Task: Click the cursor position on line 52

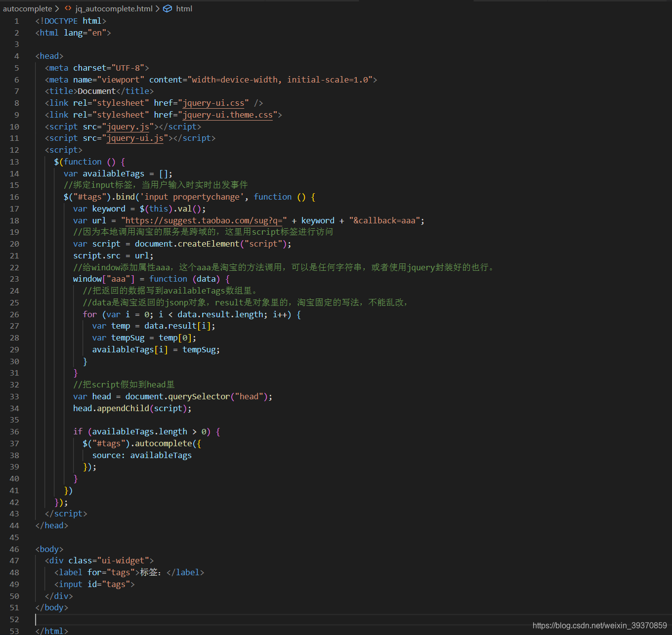Action: click(x=35, y=619)
